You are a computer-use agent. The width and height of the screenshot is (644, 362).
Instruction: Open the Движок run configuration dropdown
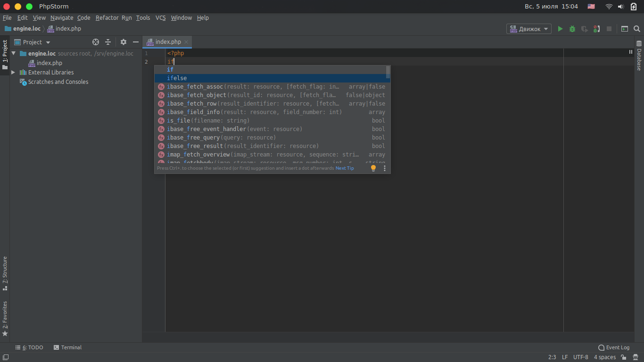tap(529, 29)
